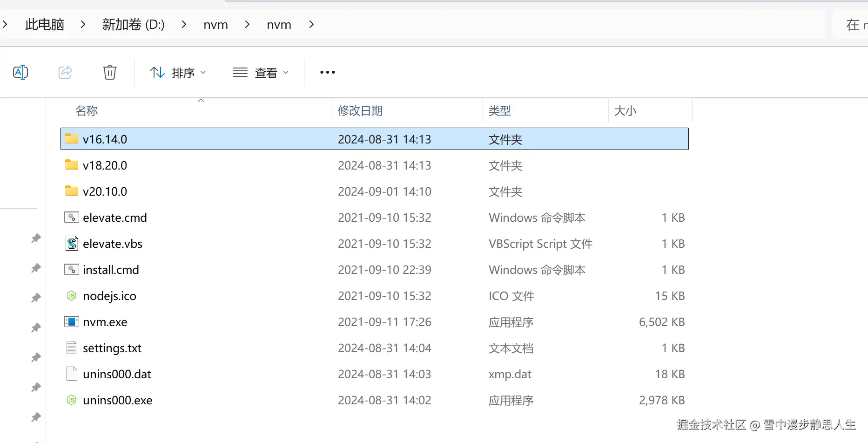This screenshot has height=443, width=868.
Task: Click the unins000.exe application icon
Action: [x=72, y=400]
